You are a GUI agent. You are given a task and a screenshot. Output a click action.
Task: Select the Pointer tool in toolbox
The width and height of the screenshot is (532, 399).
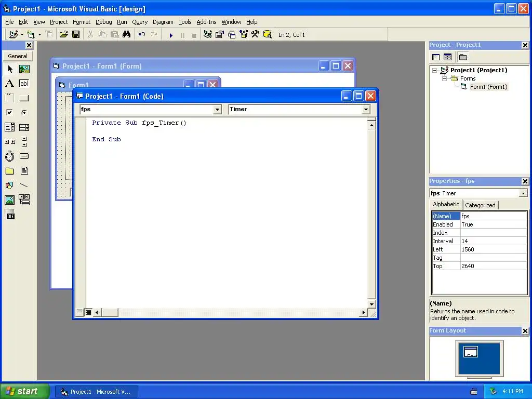(x=10, y=69)
